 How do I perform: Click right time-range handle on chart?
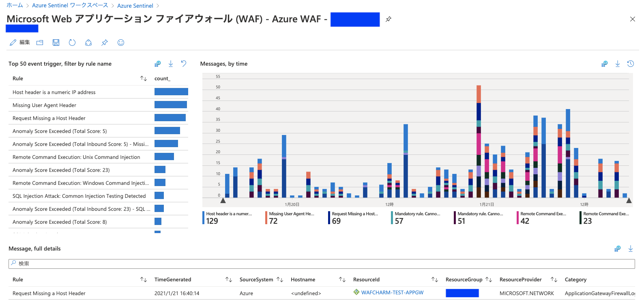629,200
